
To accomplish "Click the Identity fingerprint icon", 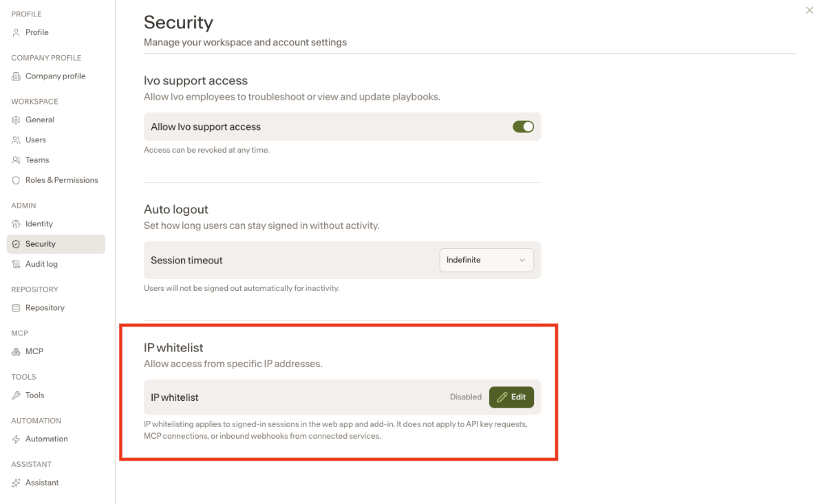I will (17, 224).
